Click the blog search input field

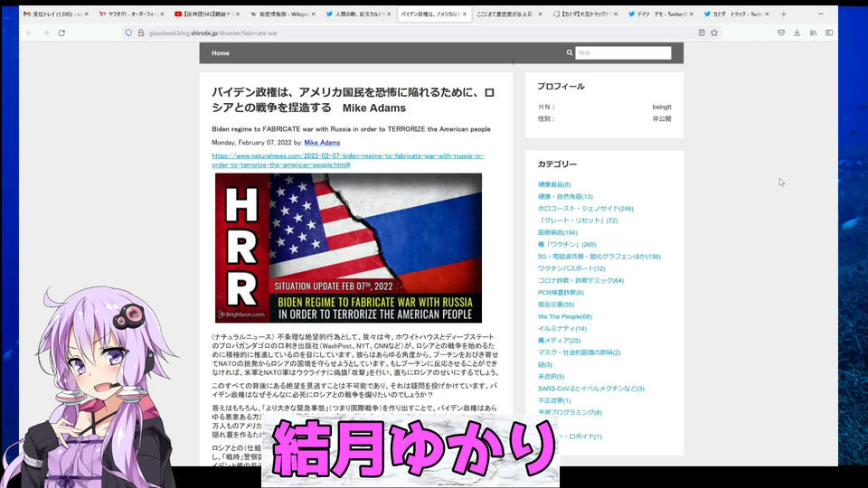[623, 52]
